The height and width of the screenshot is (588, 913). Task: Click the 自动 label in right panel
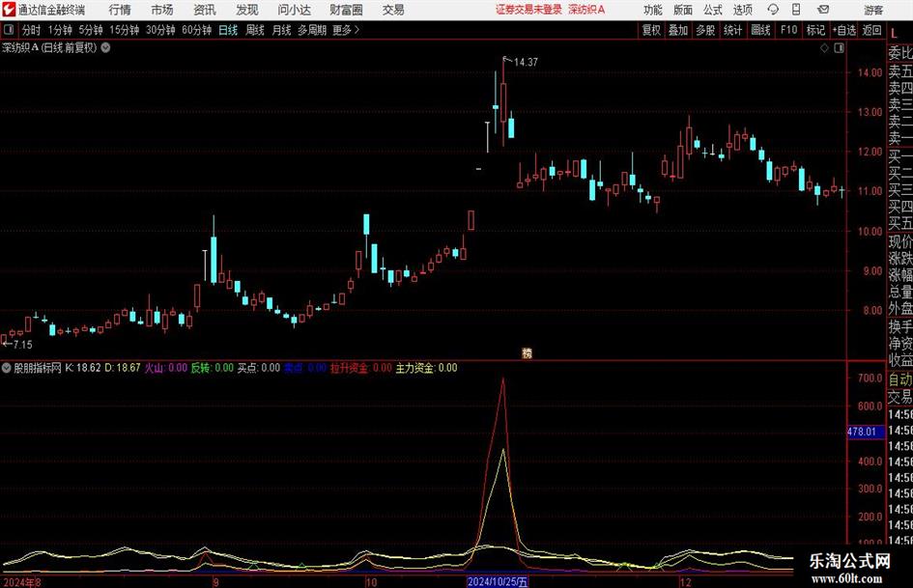[x=900, y=379]
